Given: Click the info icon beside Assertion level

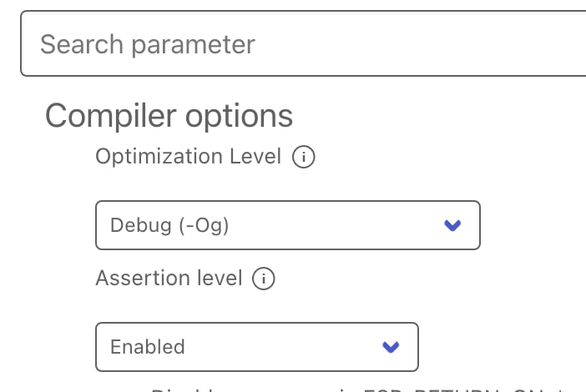Looking at the screenshot, I should point(264,279).
